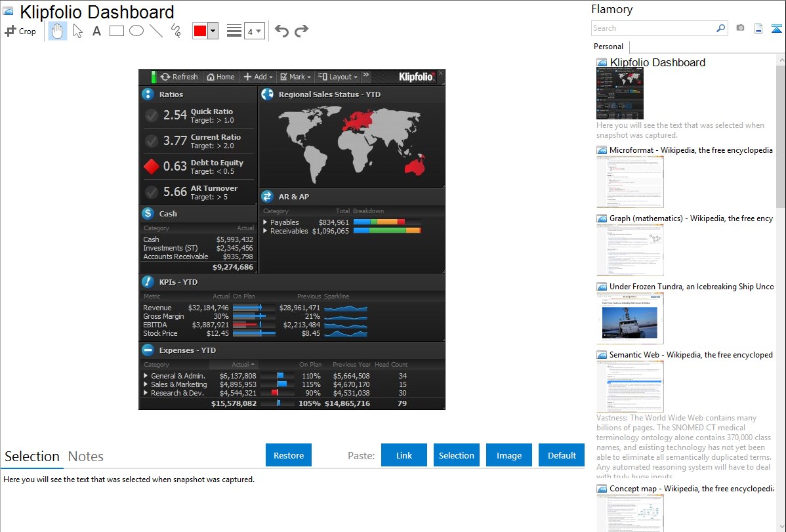Click the Paste Image button
This screenshot has width=786, height=532.
[508, 455]
